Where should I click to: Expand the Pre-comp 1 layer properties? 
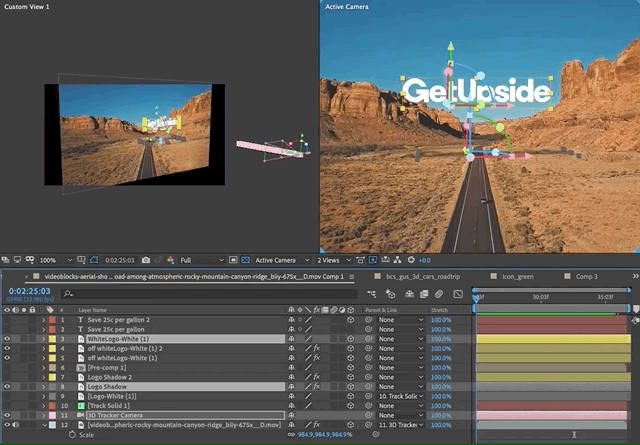point(43,367)
